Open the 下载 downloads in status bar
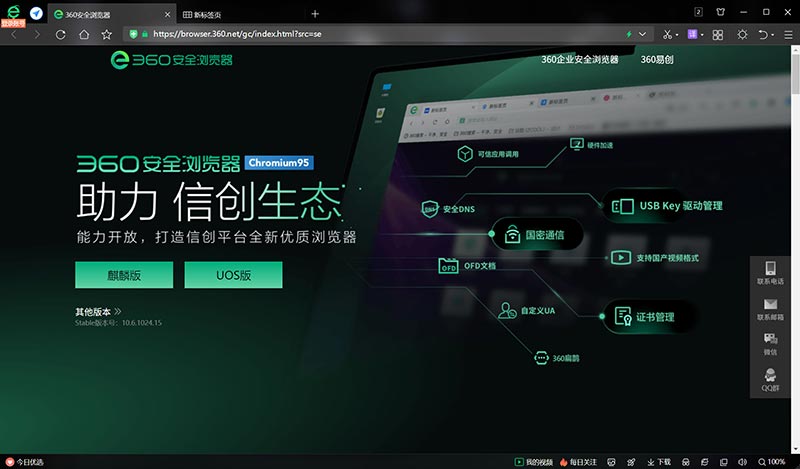Screen dimensions: 800x469 (x=658, y=462)
